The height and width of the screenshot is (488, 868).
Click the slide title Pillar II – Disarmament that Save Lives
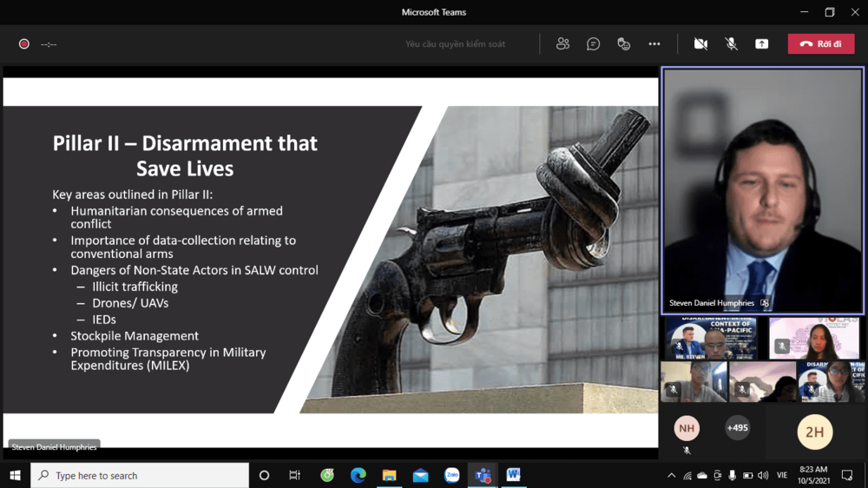(185, 155)
